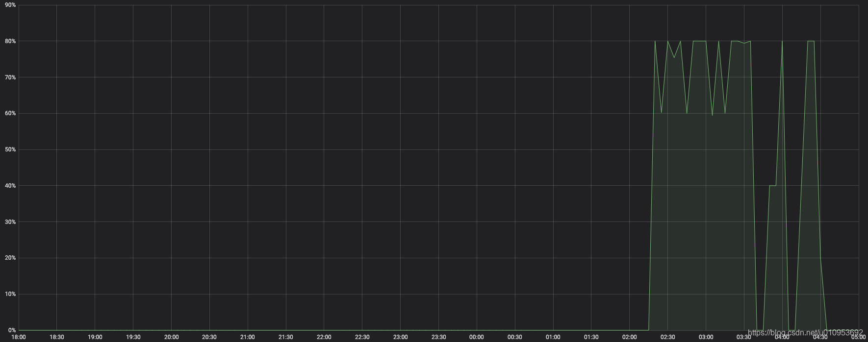Click the 20% y-axis label
The height and width of the screenshot is (342, 868).
click(x=10, y=258)
